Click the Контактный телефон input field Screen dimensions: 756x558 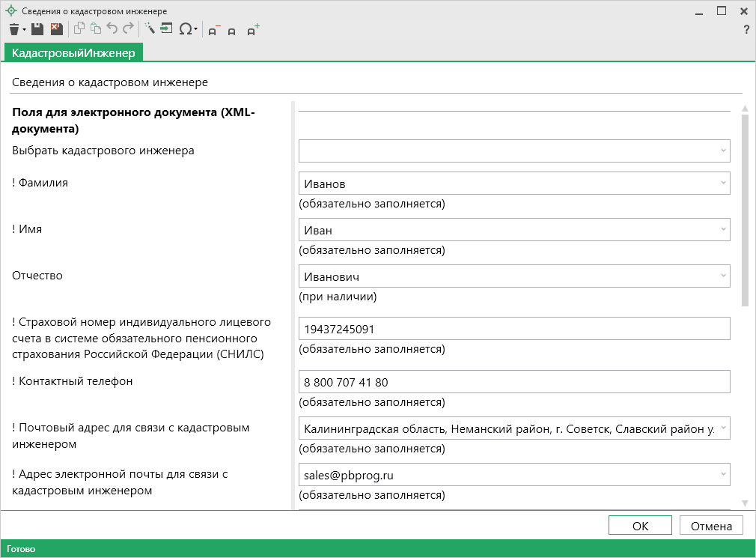[513, 382]
